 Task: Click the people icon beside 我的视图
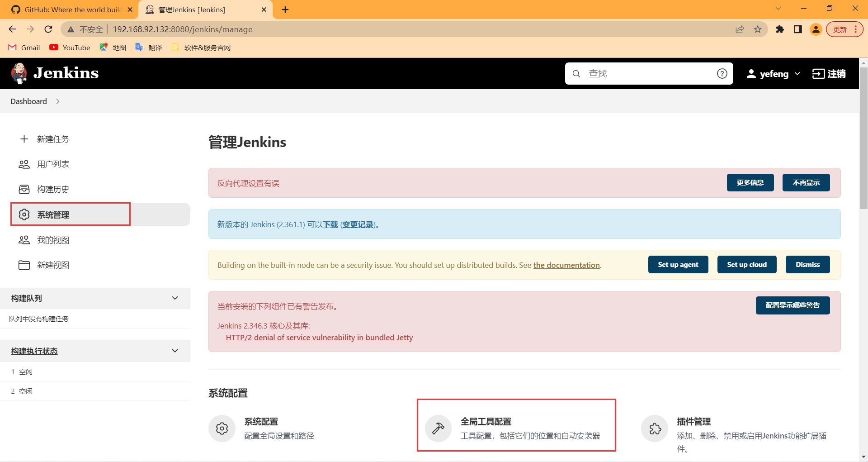point(24,240)
